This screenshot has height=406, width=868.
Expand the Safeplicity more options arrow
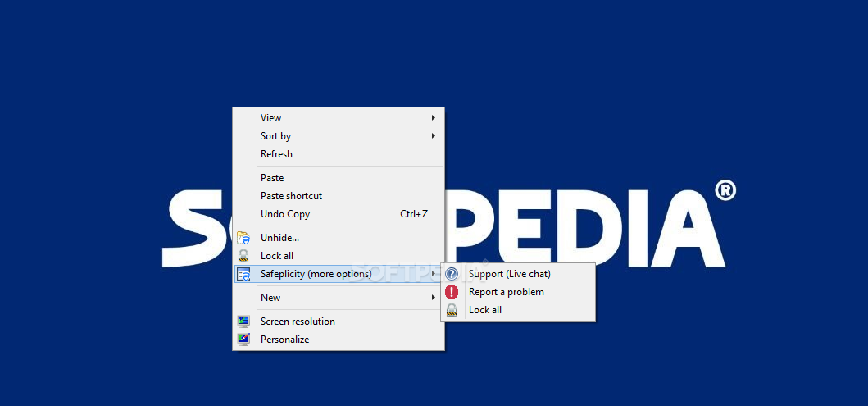click(x=434, y=274)
